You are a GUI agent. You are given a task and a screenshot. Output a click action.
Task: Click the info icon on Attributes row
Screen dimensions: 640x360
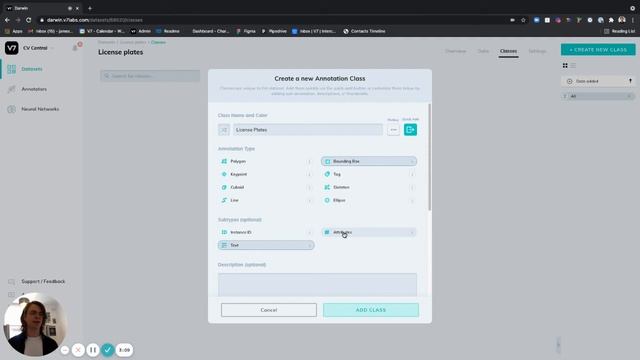412,232
